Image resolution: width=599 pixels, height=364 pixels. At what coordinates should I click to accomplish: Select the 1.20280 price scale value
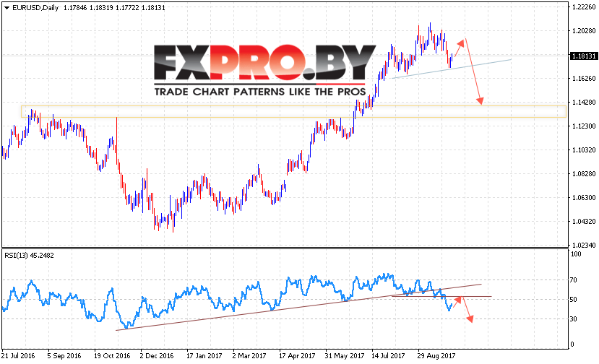point(584,31)
